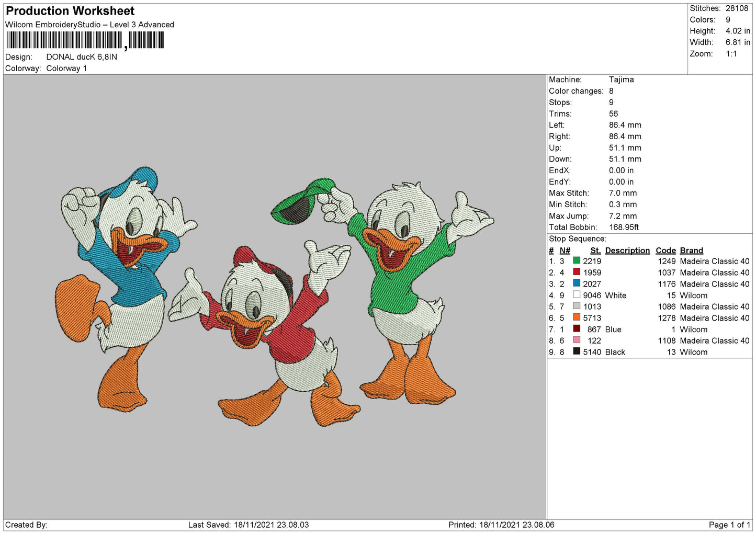Viewport: 756px width, 534px height.
Task: Click the Left value '86.4 mm'
Action: click(x=625, y=125)
